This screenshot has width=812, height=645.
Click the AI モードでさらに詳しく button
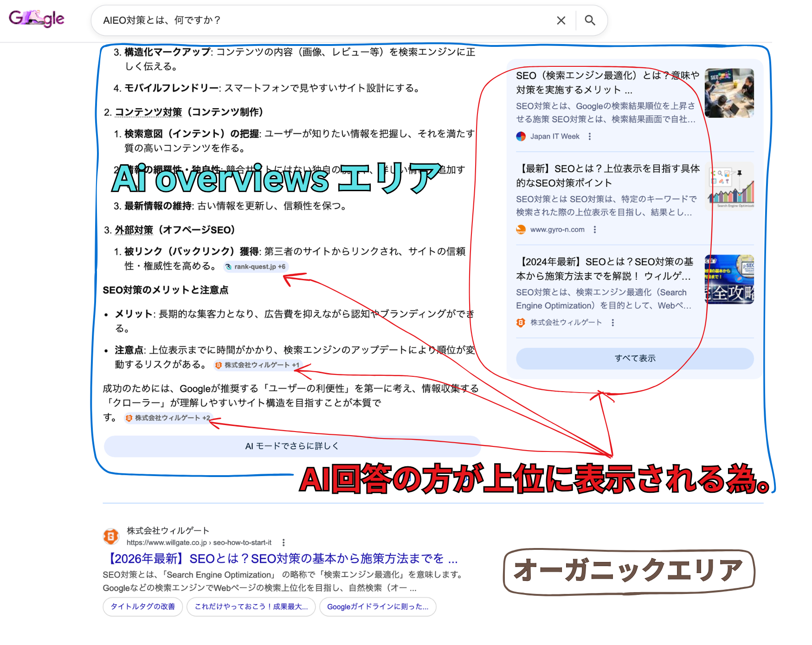(x=291, y=445)
